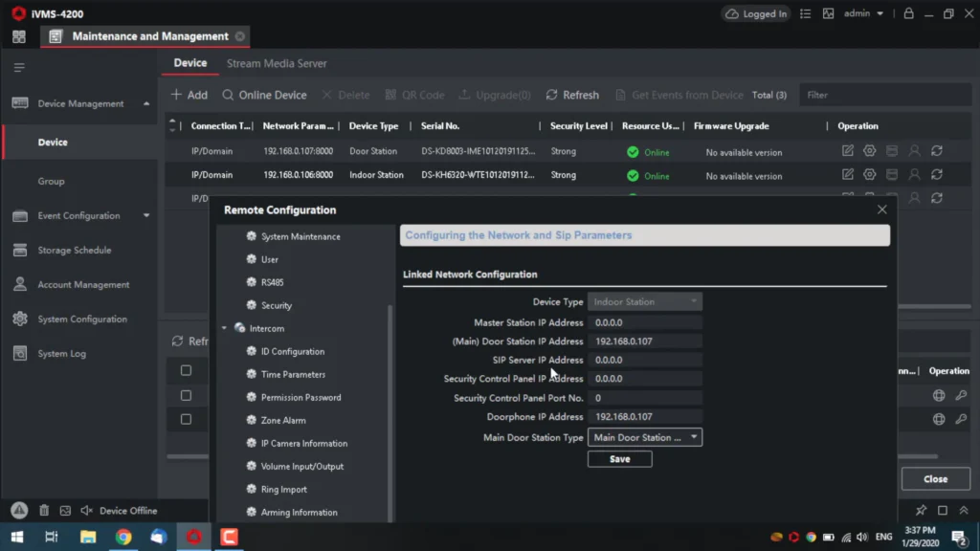
Task: Tick the third online device checkbox
Action: 187,419
